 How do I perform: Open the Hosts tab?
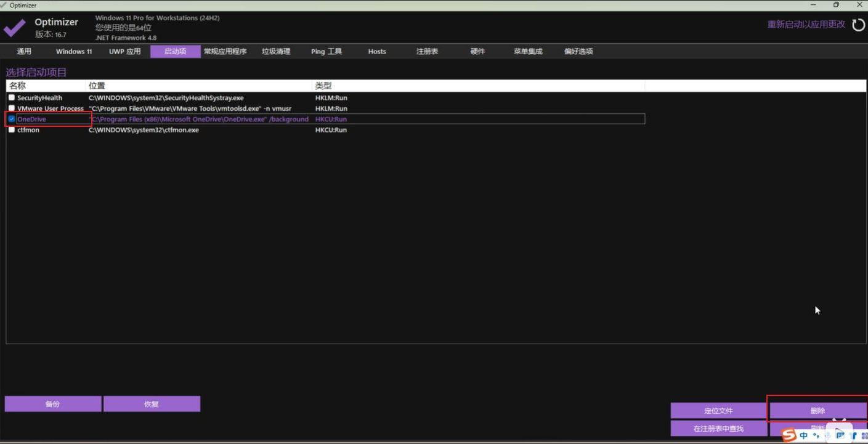click(x=377, y=52)
